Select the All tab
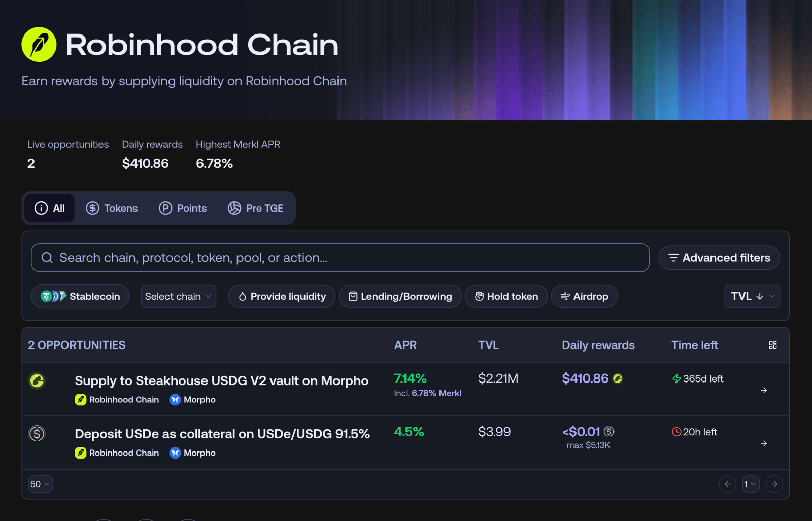 pos(50,208)
